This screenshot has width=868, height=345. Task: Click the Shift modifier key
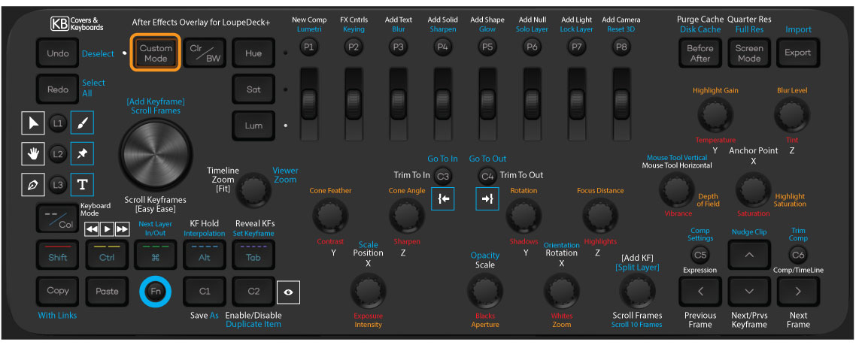tap(58, 255)
